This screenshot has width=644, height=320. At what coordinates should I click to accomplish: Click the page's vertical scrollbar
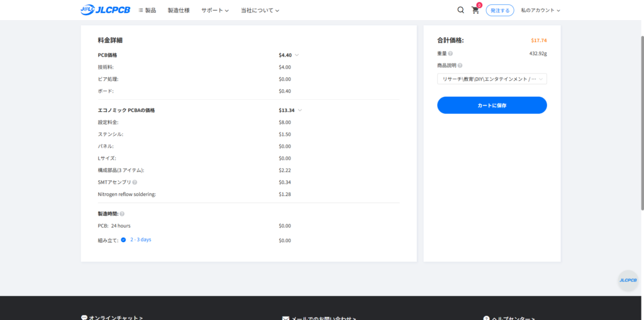click(x=641, y=126)
